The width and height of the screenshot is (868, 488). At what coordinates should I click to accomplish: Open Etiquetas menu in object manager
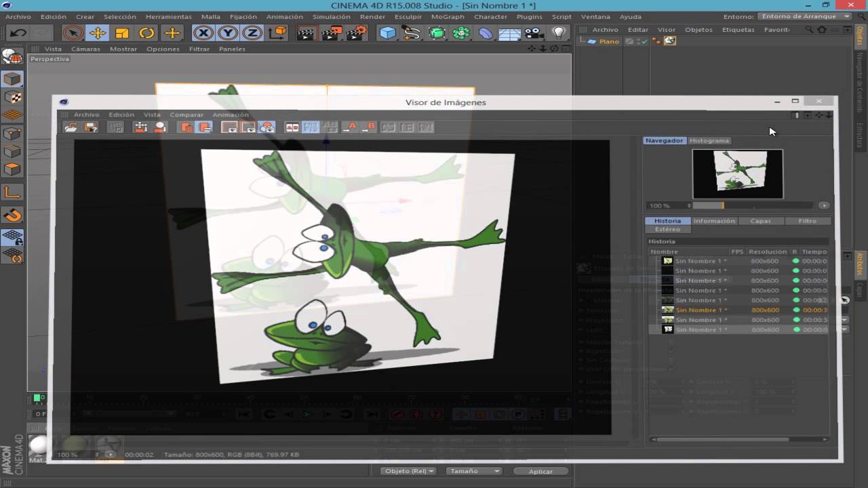click(738, 30)
